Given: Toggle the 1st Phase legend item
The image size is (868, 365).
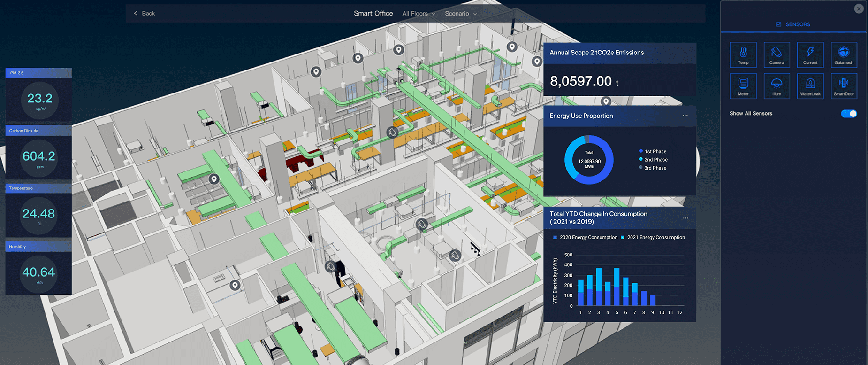Looking at the screenshot, I should [653, 151].
